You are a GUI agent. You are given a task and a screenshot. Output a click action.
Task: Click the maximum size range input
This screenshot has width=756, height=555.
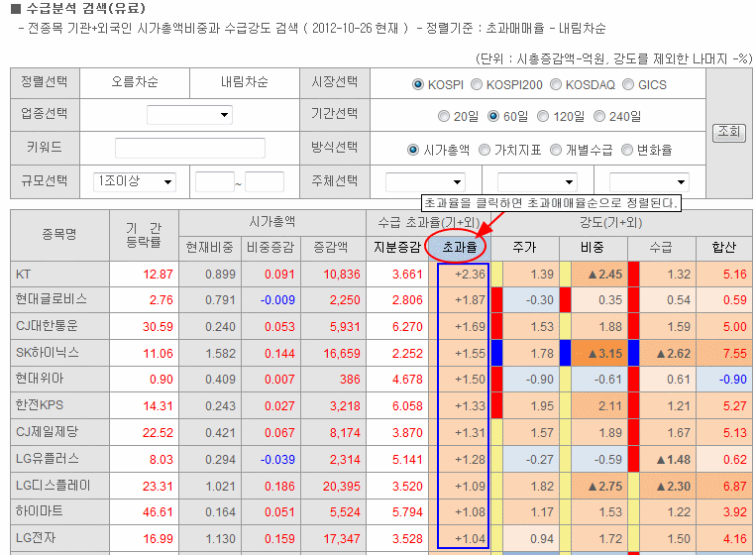coord(265,182)
